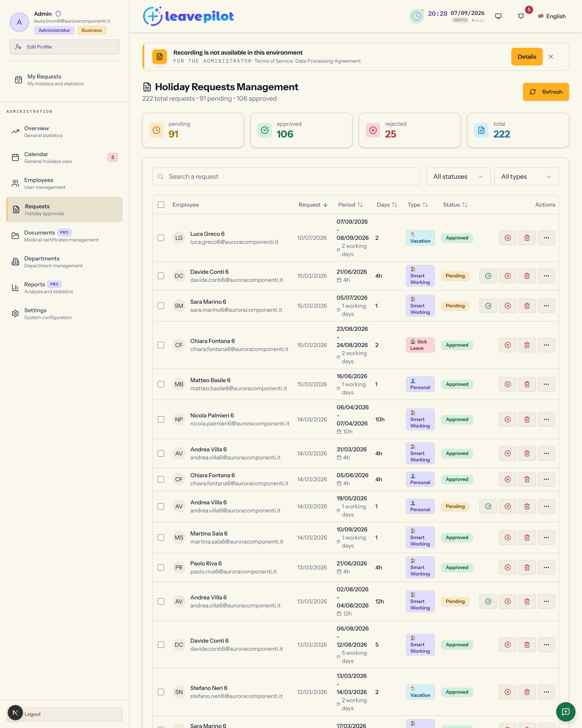Viewport: 582px width, 728px height.
Task: Open the feedback chat bubble button
Action: (565, 712)
